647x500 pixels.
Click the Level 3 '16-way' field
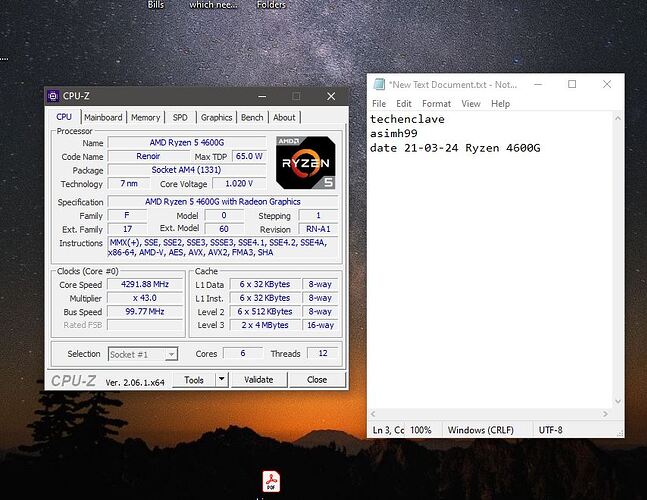tap(320, 325)
